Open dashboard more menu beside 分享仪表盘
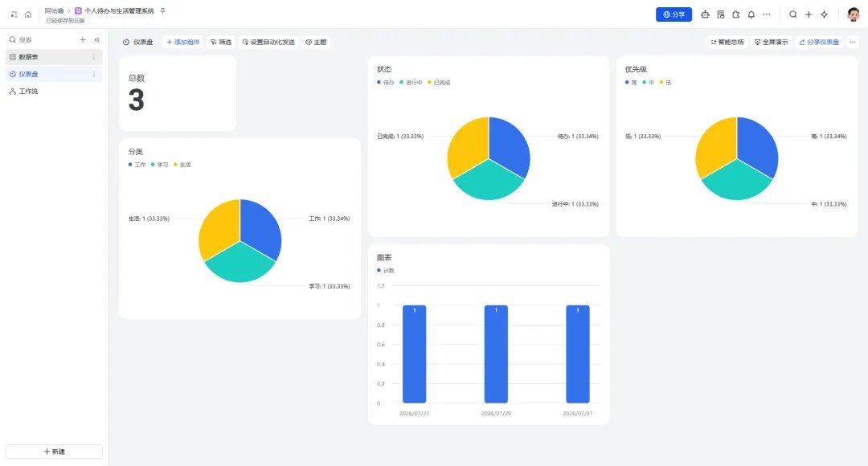Viewport: 868px width, 466px height. pyautogui.click(x=853, y=42)
